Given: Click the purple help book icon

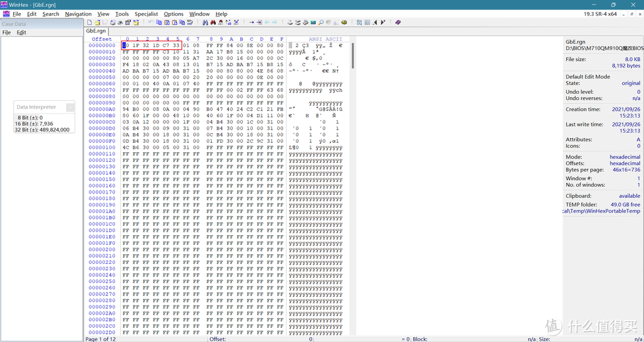Looking at the screenshot, I should click(x=398, y=23).
